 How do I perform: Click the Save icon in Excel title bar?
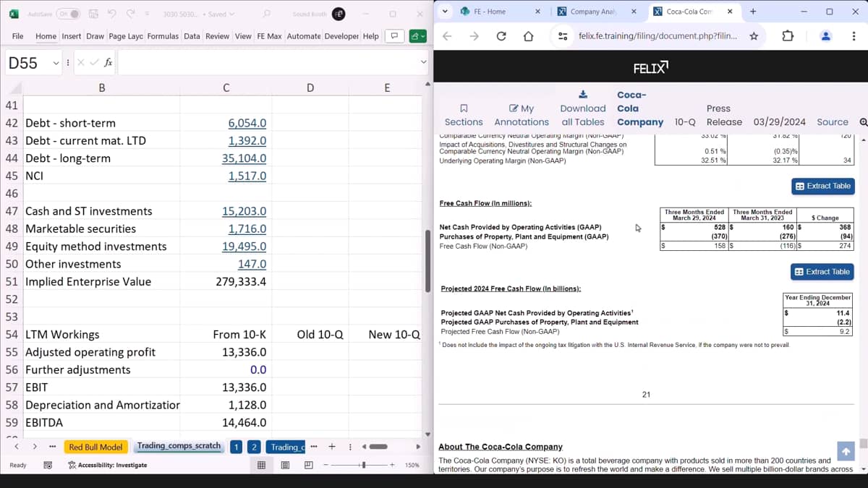94,14
